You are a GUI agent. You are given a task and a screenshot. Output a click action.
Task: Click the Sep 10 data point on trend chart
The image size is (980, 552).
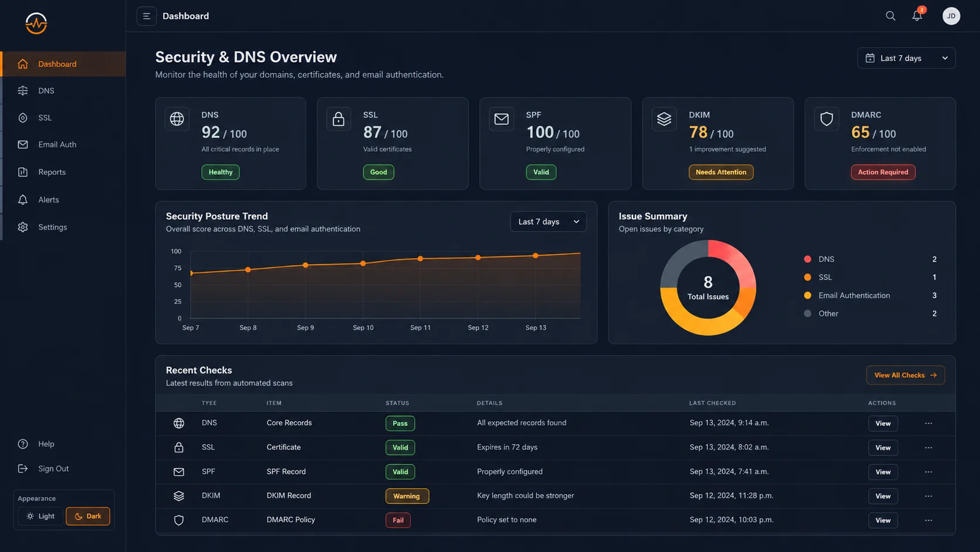(x=363, y=263)
